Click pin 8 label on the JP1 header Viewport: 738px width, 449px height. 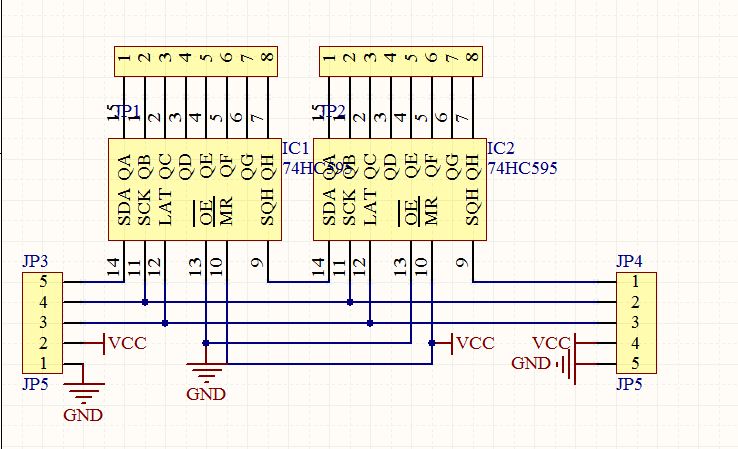pyautogui.click(x=267, y=57)
